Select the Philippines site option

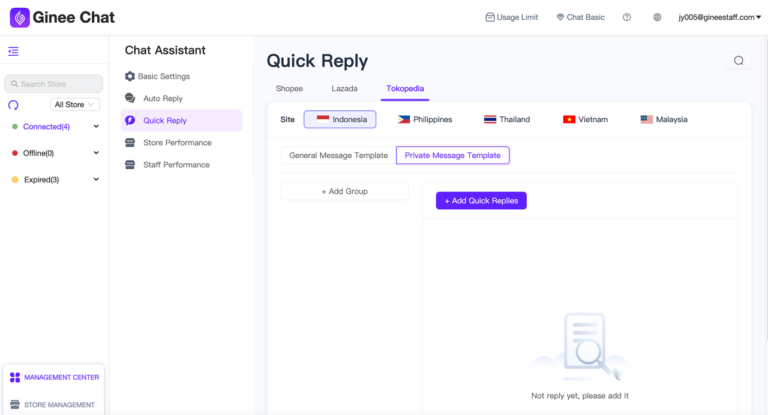click(425, 119)
